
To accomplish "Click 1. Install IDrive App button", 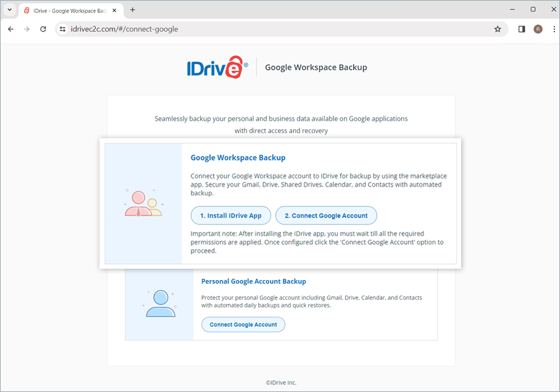I will 231,215.
